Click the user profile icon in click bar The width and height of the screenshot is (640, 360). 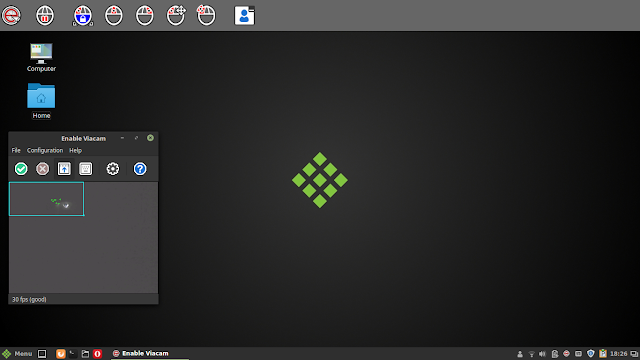click(x=244, y=16)
